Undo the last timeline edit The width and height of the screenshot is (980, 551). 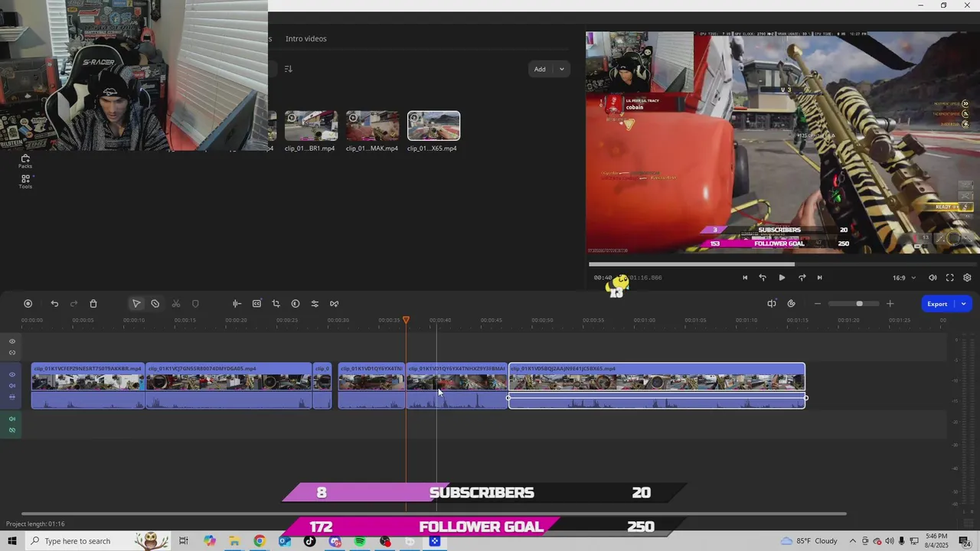[x=54, y=304]
